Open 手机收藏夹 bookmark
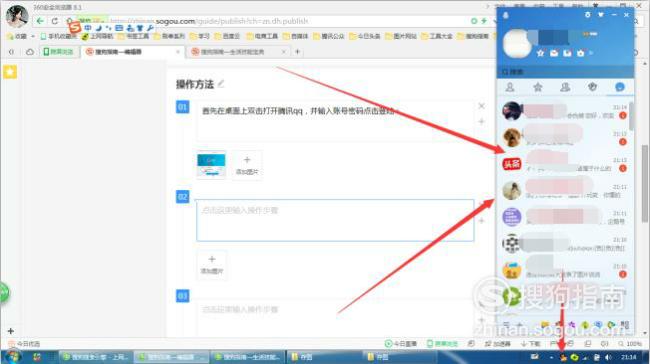 click(59, 36)
